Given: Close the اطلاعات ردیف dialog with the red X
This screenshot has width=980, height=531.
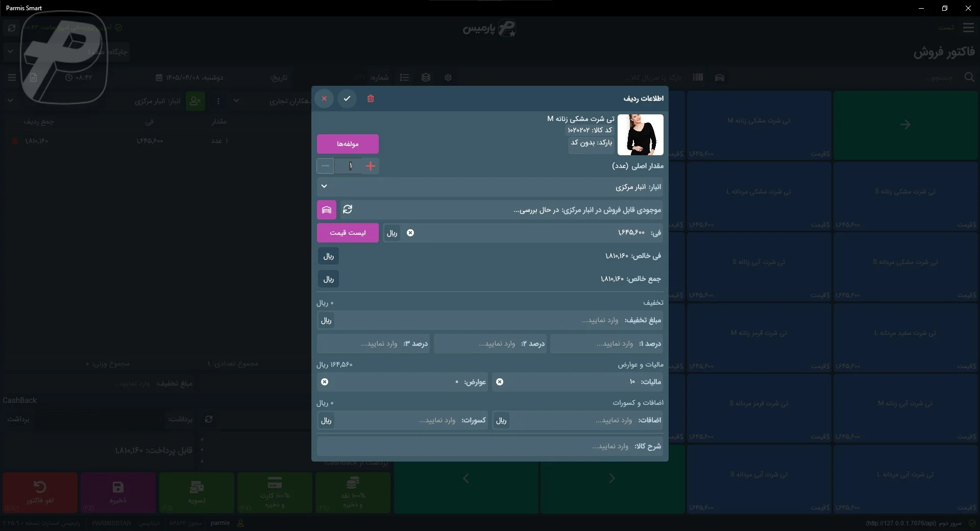Looking at the screenshot, I should [324, 99].
